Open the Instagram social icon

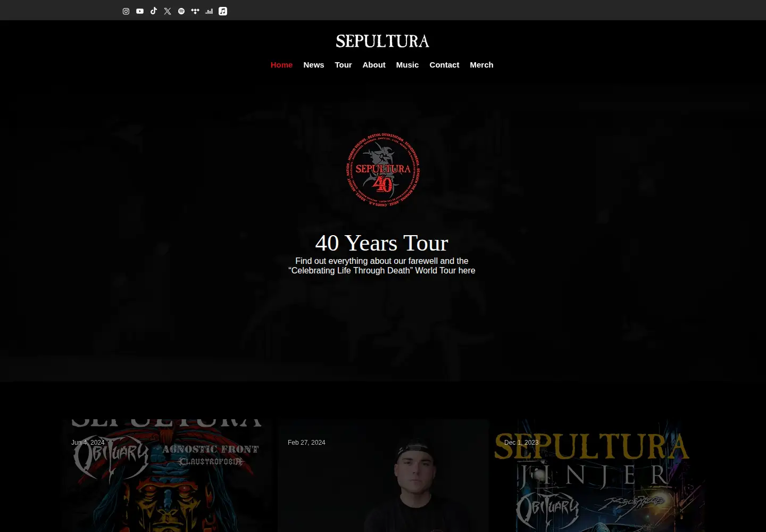click(x=126, y=11)
